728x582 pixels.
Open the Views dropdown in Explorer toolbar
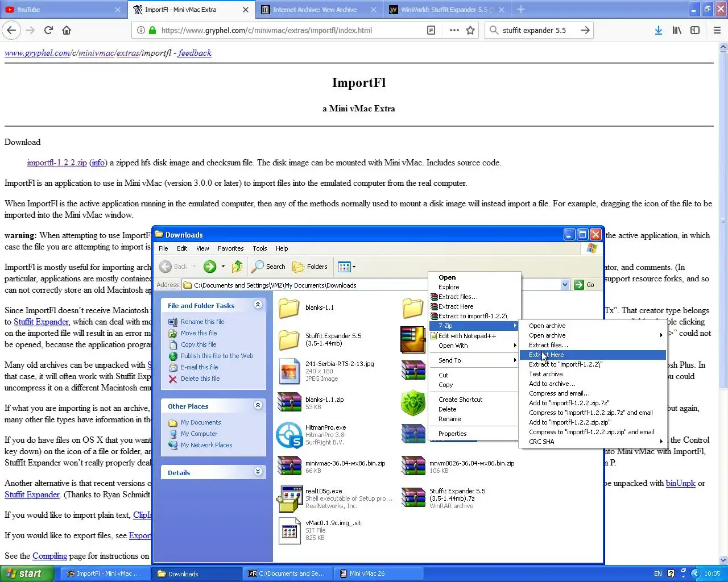click(x=347, y=266)
